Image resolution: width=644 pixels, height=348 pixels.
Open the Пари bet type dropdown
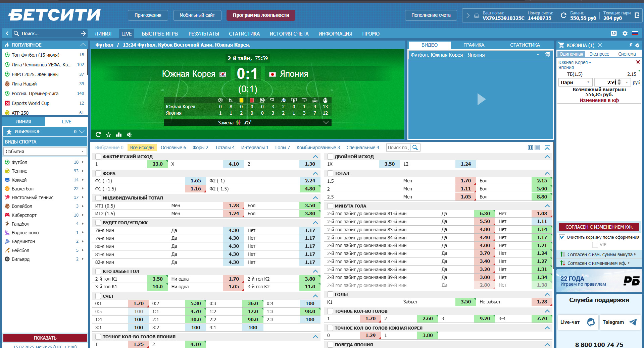(x=575, y=82)
